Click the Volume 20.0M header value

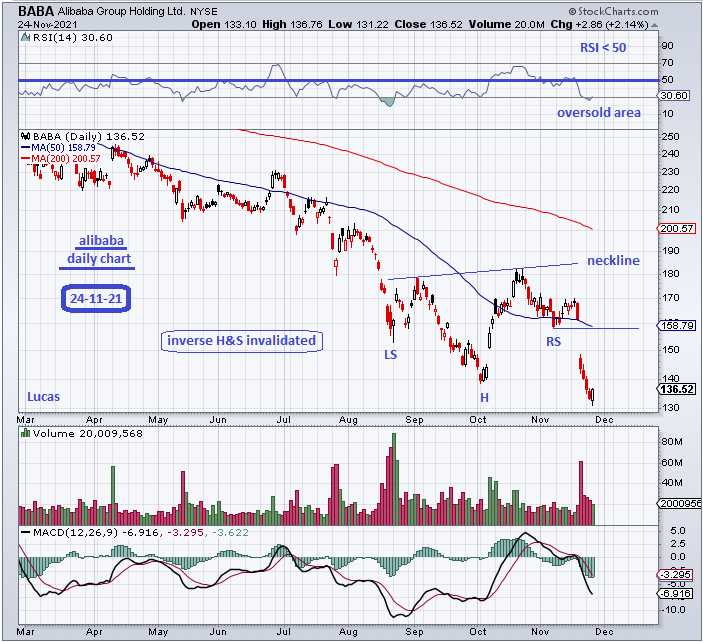point(507,25)
